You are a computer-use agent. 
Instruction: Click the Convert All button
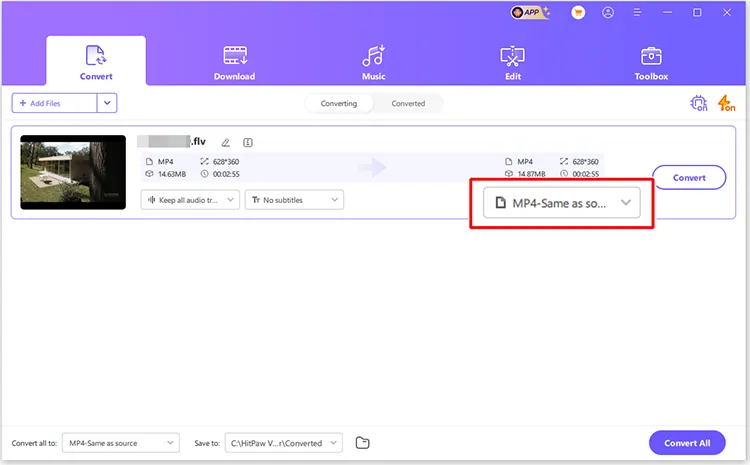pyautogui.click(x=687, y=443)
